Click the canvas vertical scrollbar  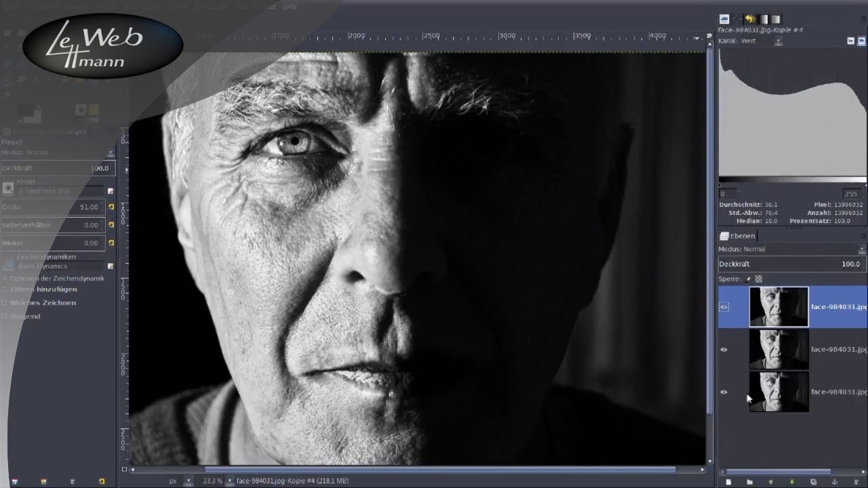[x=709, y=232]
